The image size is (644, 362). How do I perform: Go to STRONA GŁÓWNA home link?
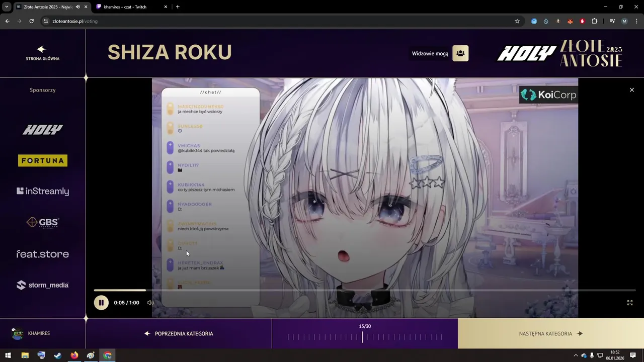(x=43, y=53)
